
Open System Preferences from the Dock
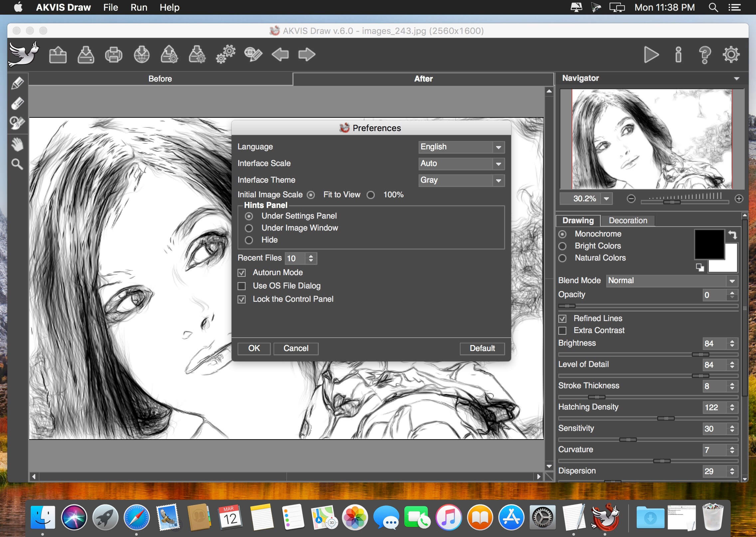542,517
